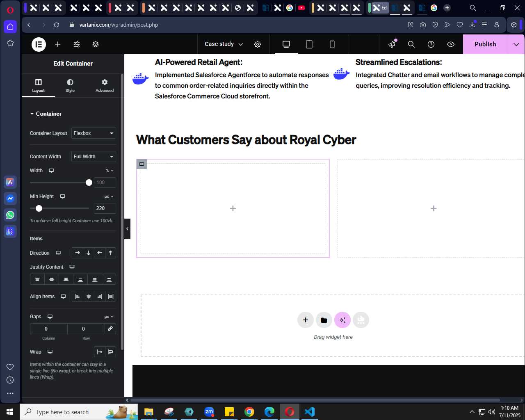Click the selected container handle icon

tap(142, 164)
